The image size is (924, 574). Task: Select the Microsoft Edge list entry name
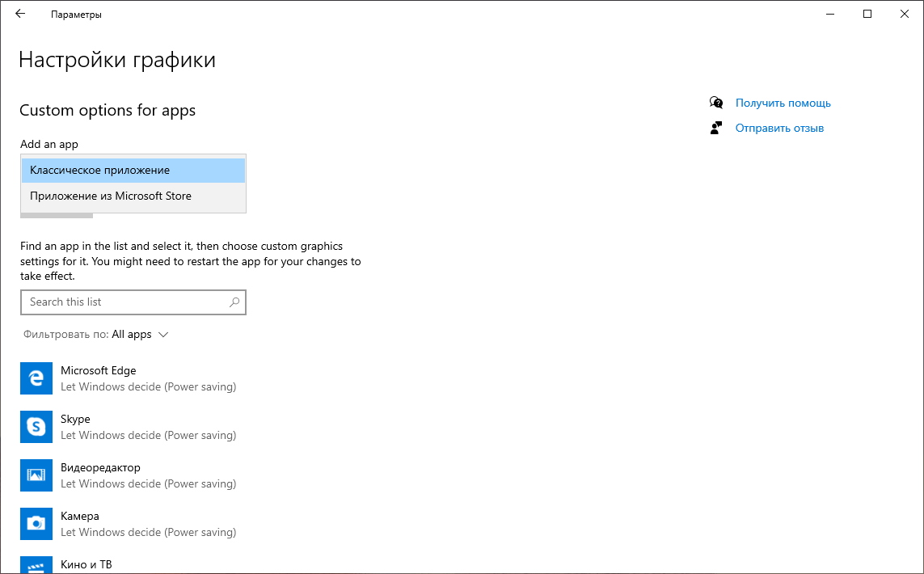coord(99,371)
